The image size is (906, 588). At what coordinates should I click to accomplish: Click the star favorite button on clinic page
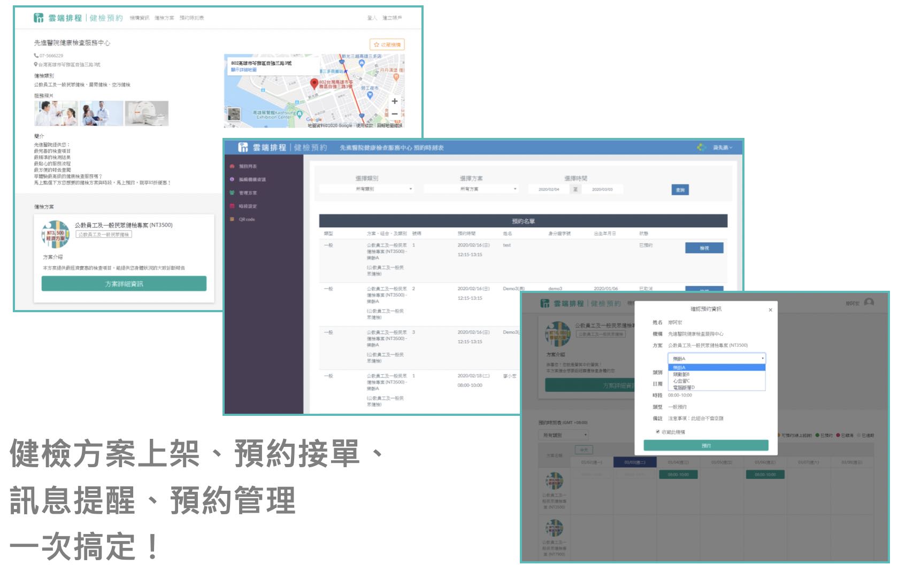click(x=387, y=44)
